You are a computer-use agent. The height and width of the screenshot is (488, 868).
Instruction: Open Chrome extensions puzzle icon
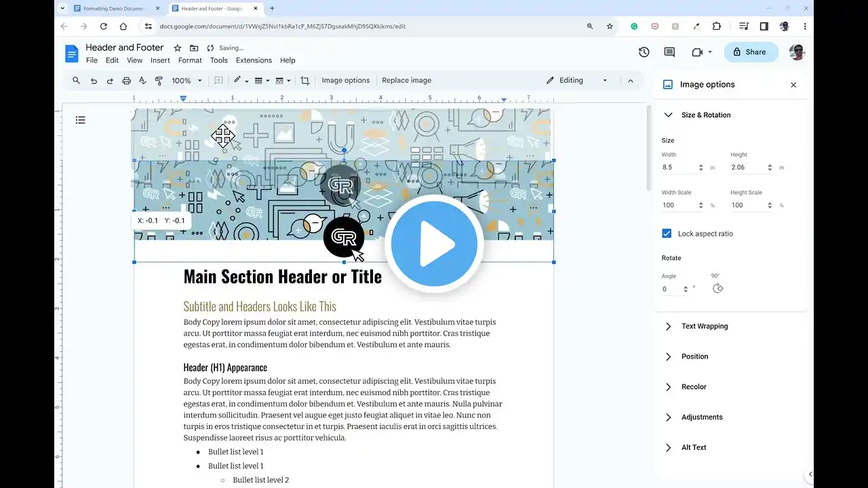717,26
